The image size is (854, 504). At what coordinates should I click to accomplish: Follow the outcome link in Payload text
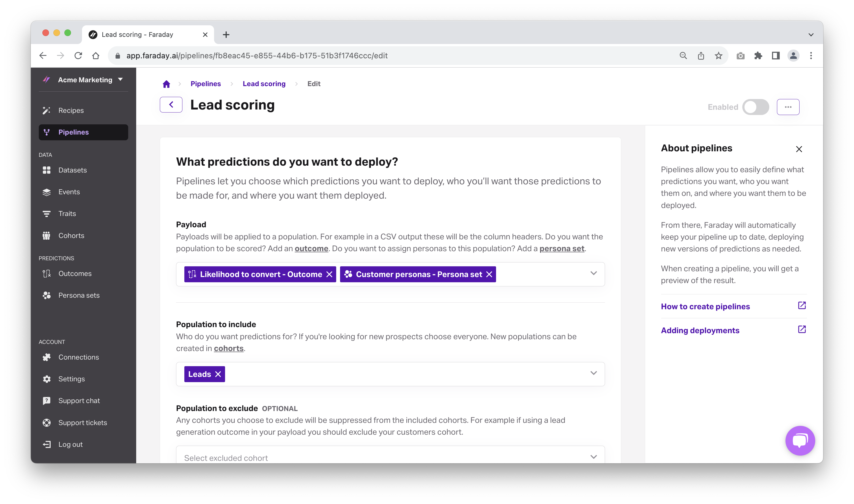(x=311, y=249)
